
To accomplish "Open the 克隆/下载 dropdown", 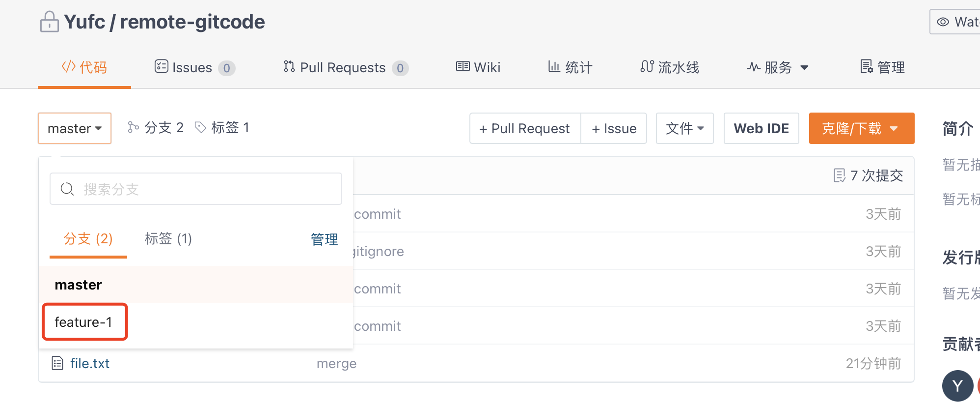I will [861, 128].
